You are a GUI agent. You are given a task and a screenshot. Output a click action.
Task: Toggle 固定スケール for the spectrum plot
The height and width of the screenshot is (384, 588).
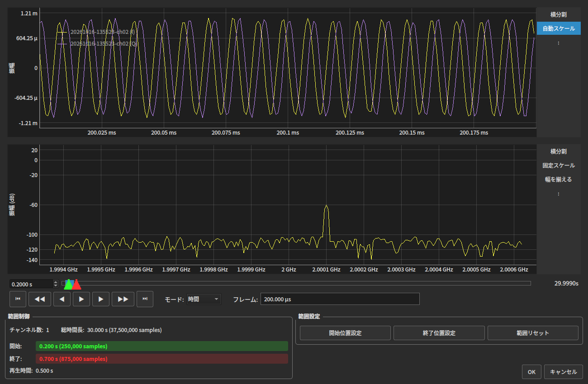click(559, 165)
